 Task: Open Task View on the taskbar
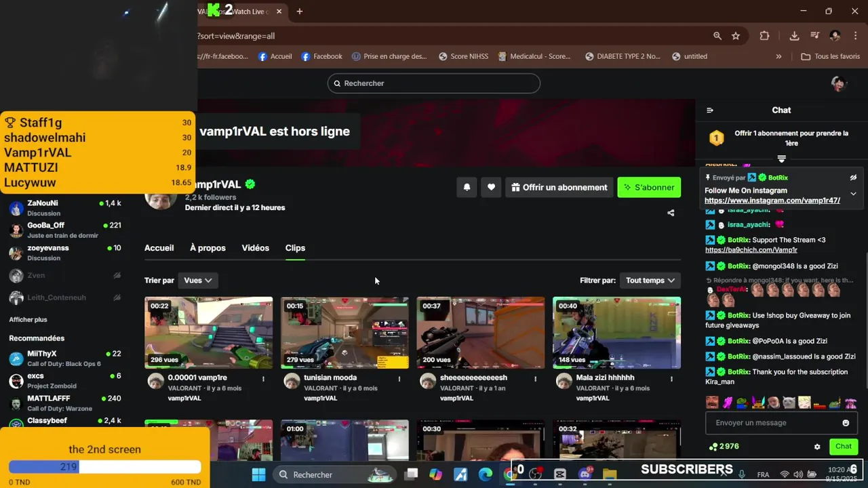411,474
